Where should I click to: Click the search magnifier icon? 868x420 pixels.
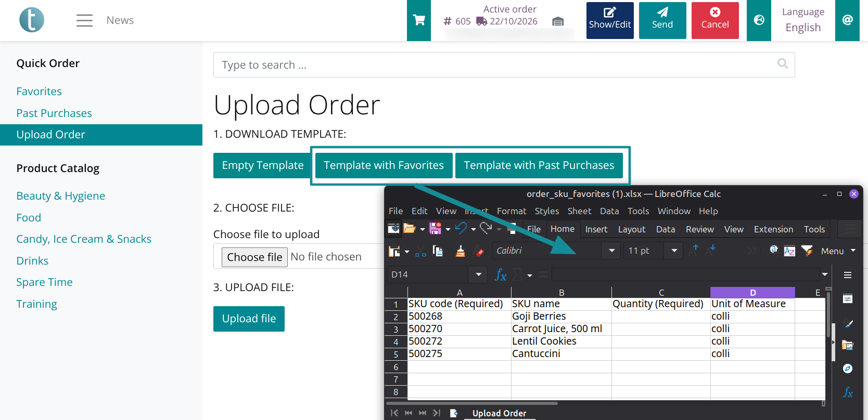[783, 63]
